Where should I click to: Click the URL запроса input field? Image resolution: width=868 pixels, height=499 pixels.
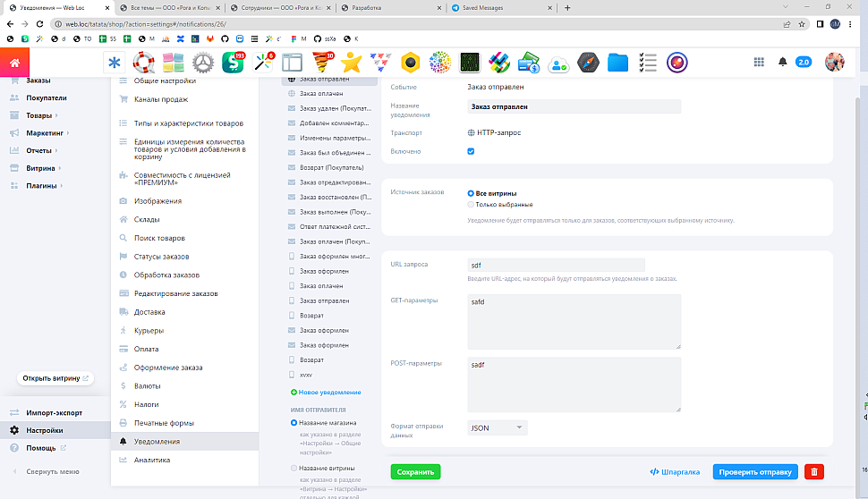pyautogui.click(x=556, y=265)
